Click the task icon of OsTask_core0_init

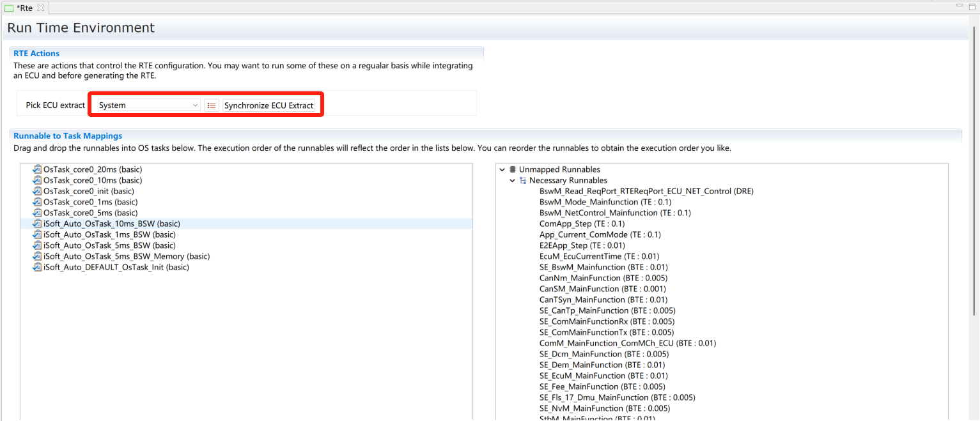point(37,191)
